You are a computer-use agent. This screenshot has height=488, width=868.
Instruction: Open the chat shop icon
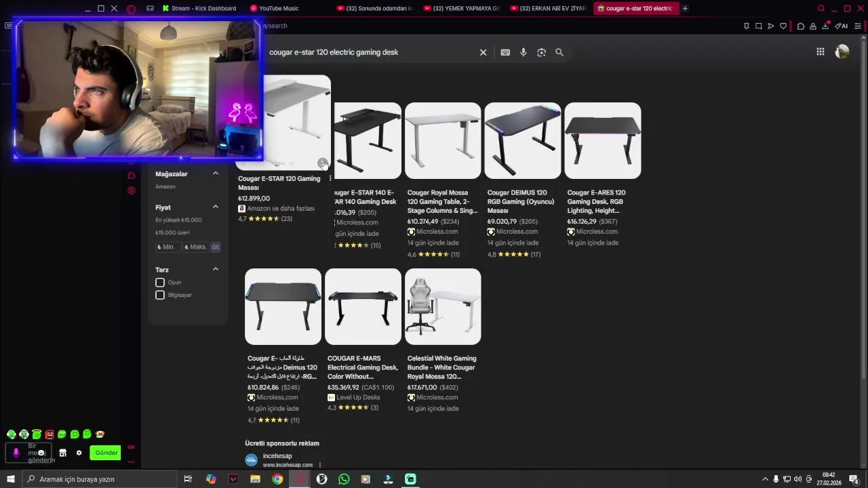click(62, 453)
